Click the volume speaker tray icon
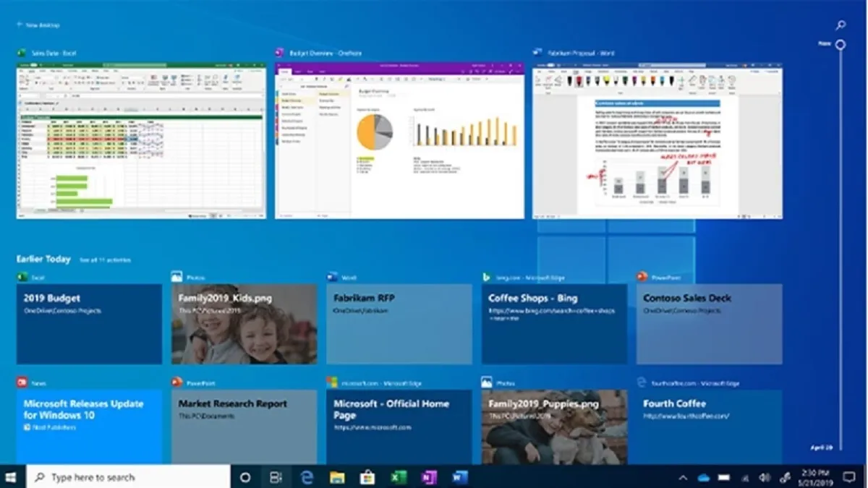This screenshot has height=488, width=868. click(x=765, y=478)
